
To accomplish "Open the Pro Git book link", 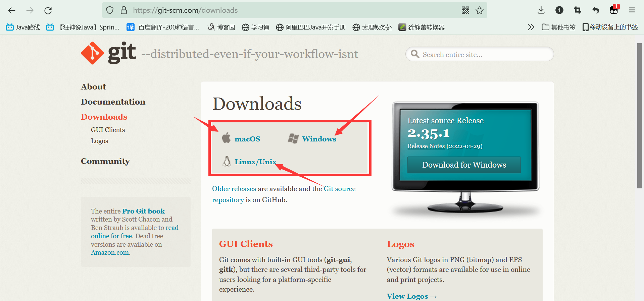I will point(144,211).
